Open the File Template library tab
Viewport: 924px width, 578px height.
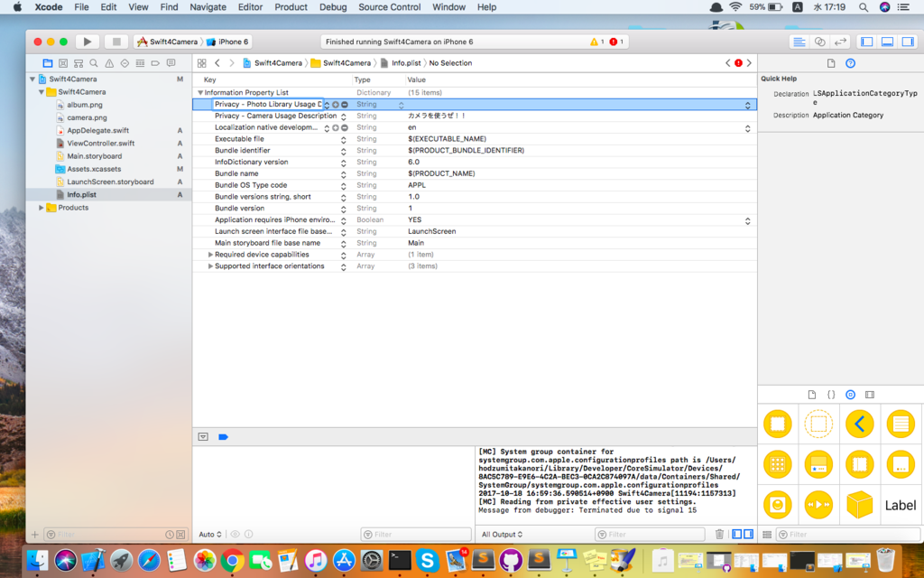tap(812, 395)
